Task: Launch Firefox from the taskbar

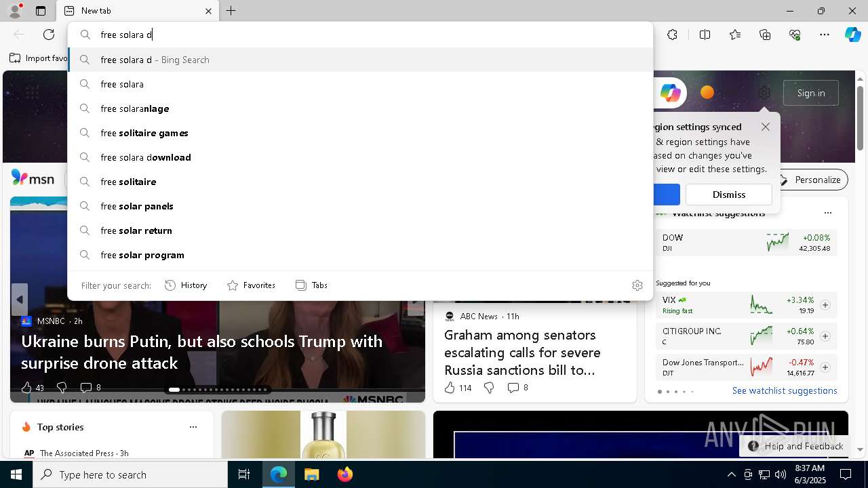Action: pyautogui.click(x=344, y=474)
